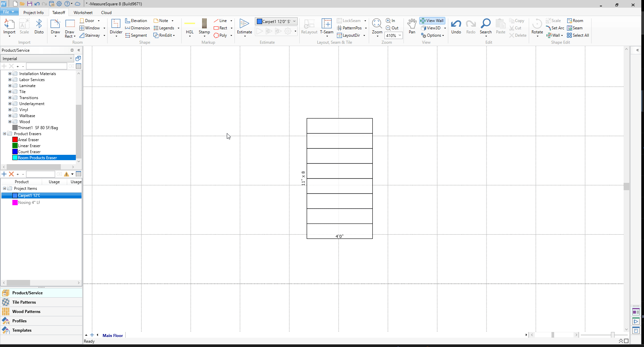Draw a Rect markup
This screenshot has width=644, height=347.
[x=220, y=28]
